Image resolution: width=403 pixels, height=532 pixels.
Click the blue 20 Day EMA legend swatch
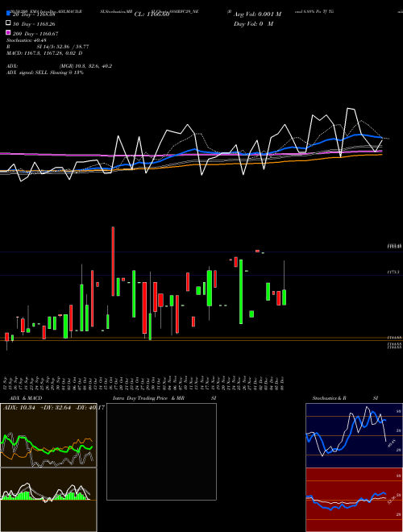coord(9,14)
